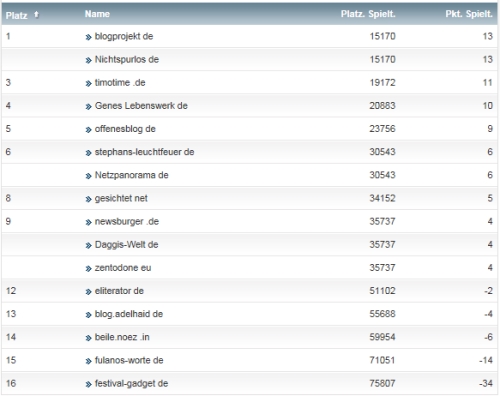Viewport: 500px width, 396px height.
Task: Select rank number 12 in Platz column
Action: point(11,291)
